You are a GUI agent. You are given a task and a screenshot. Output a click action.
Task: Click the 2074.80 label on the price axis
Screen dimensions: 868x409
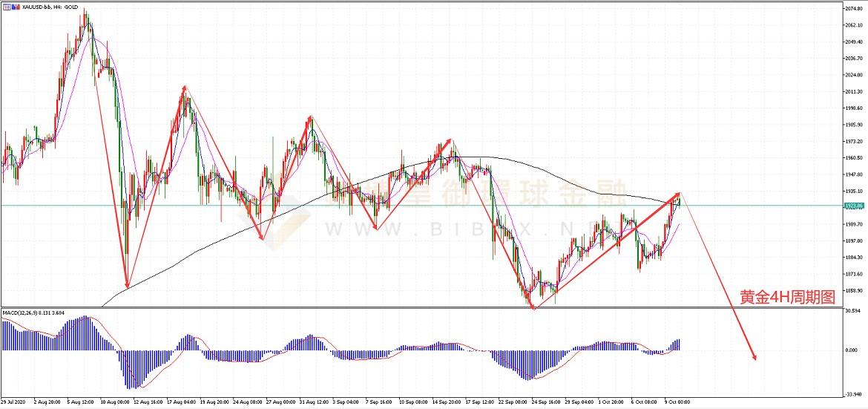click(x=853, y=9)
